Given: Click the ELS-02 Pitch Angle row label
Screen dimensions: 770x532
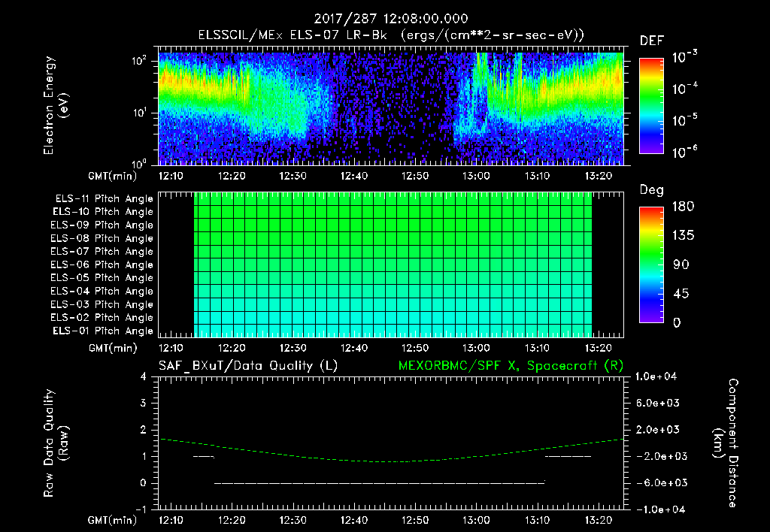Looking at the screenshot, I should click(x=102, y=318).
